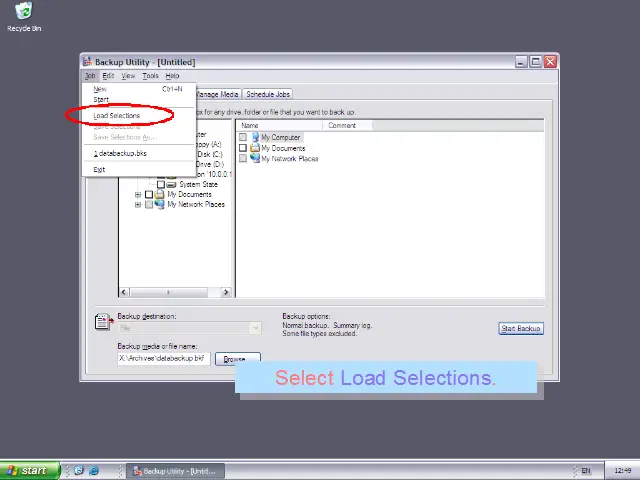The width and height of the screenshot is (640, 480).
Task: Click the Browse button
Action: (235, 359)
